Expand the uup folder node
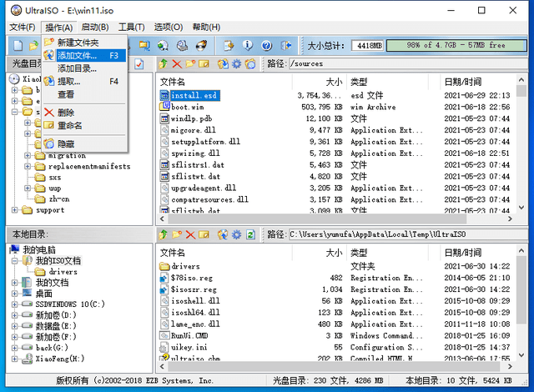534x392 pixels. pyautogui.click(x=28, y=188)
